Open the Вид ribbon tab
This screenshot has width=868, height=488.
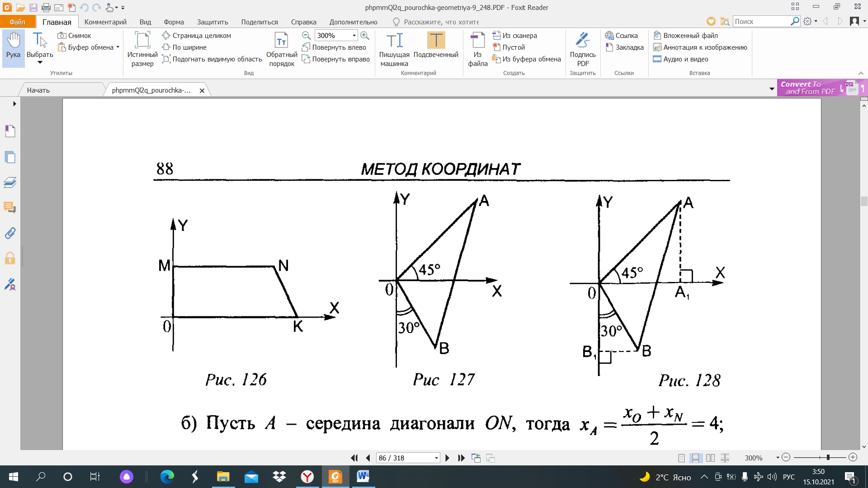(x=145, y=22)
